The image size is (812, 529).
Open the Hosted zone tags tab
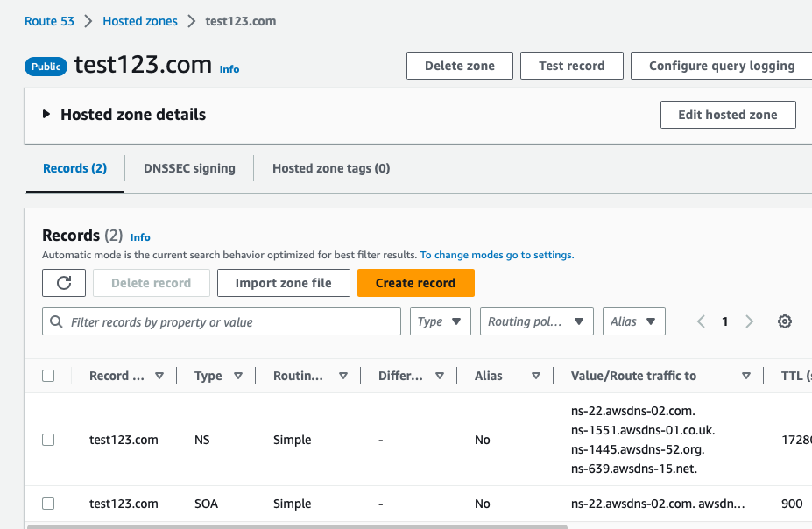coord(330,167)
